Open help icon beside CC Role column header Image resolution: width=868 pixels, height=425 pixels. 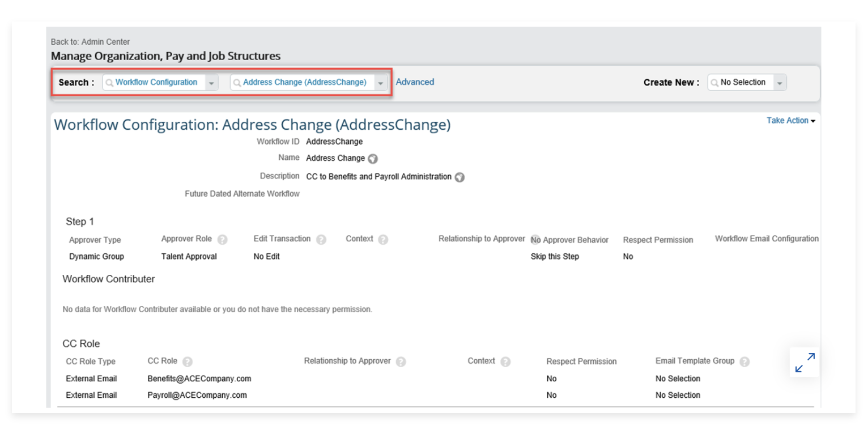click(188, 362)
